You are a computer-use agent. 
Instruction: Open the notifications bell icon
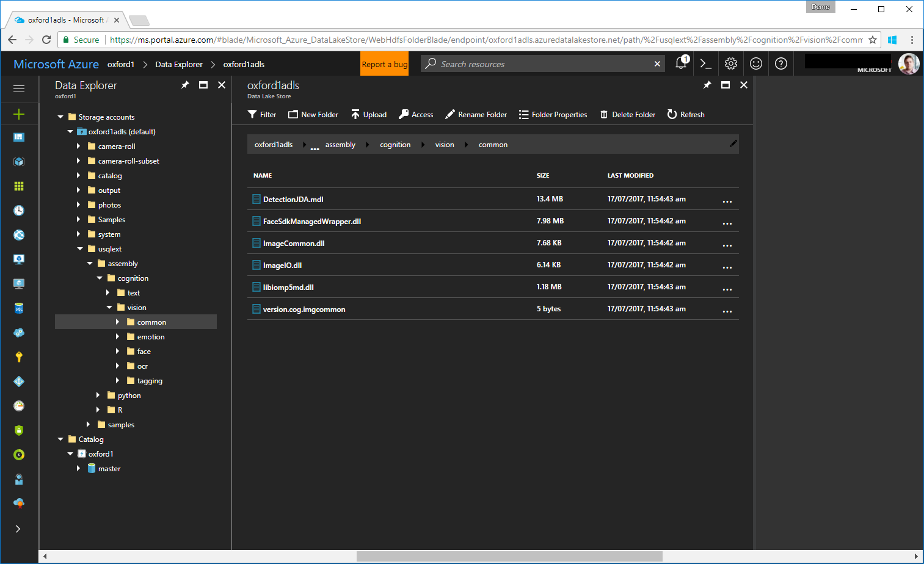pos(682,63)
